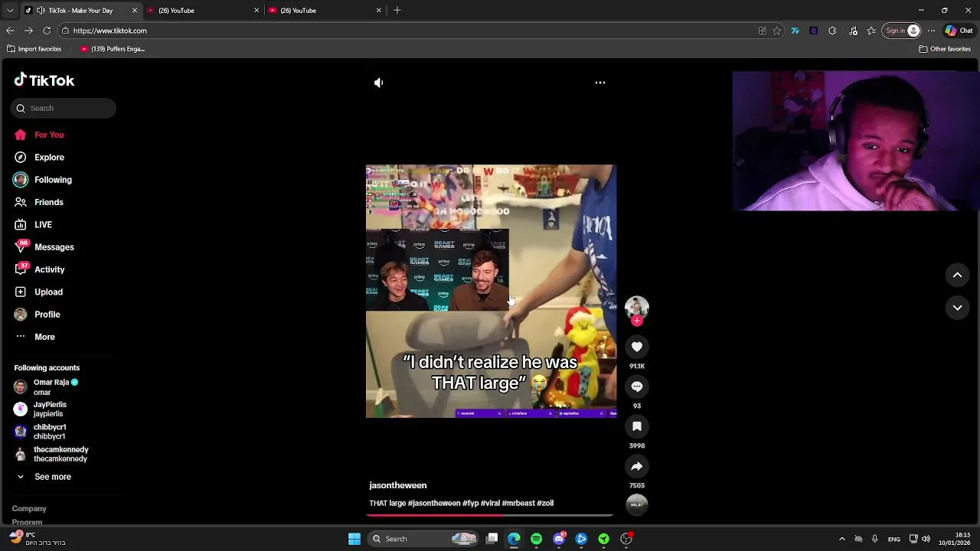Screen dimensions: 980x551
Task: Open the LIVE section
Action: tap(33, 224)
